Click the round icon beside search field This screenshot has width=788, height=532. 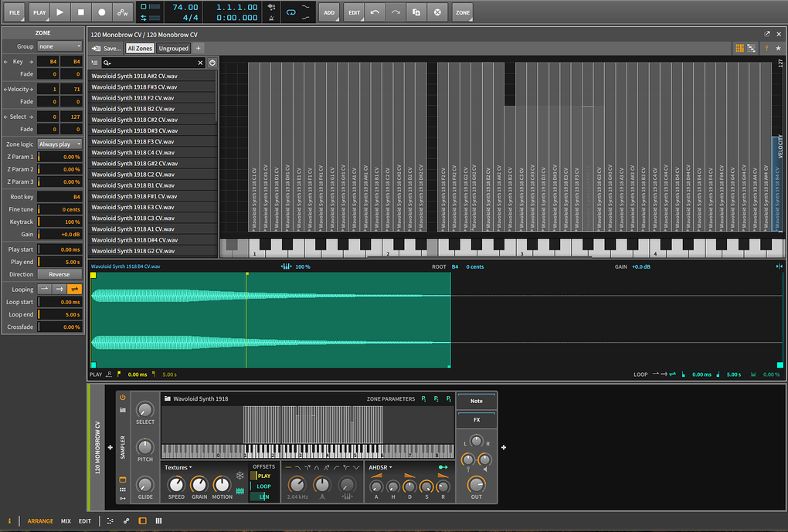pos(212,63)
